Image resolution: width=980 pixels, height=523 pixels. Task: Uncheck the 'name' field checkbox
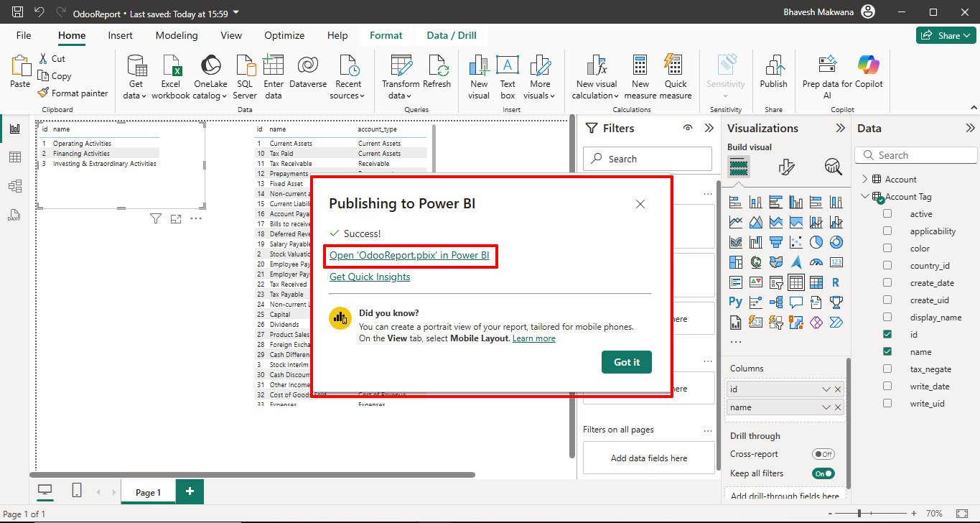[887, 351]
